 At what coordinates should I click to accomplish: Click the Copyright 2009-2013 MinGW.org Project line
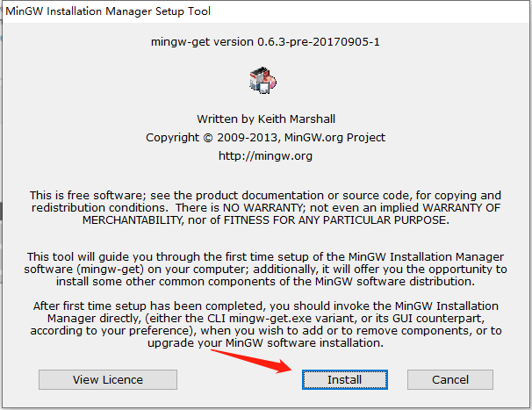265,138
